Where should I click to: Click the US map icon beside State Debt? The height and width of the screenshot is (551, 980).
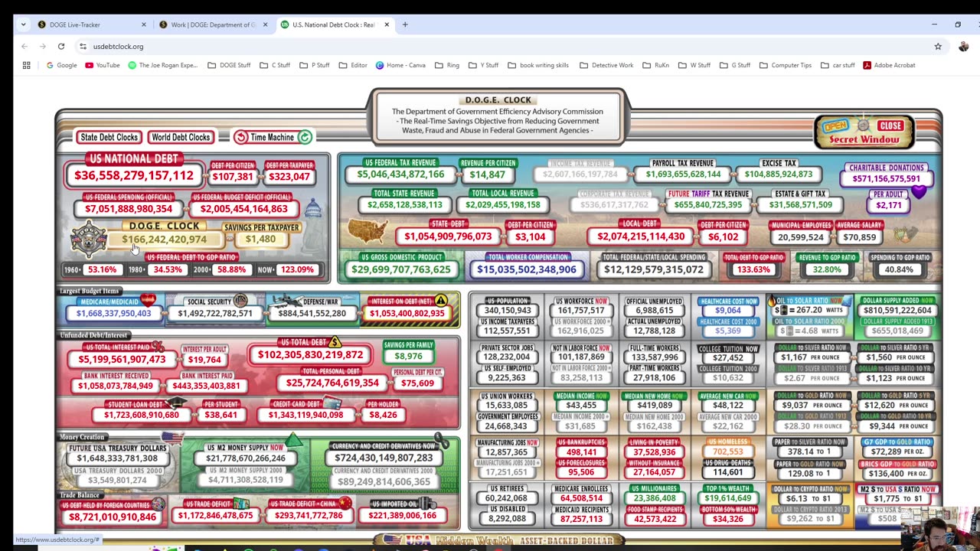367,231
